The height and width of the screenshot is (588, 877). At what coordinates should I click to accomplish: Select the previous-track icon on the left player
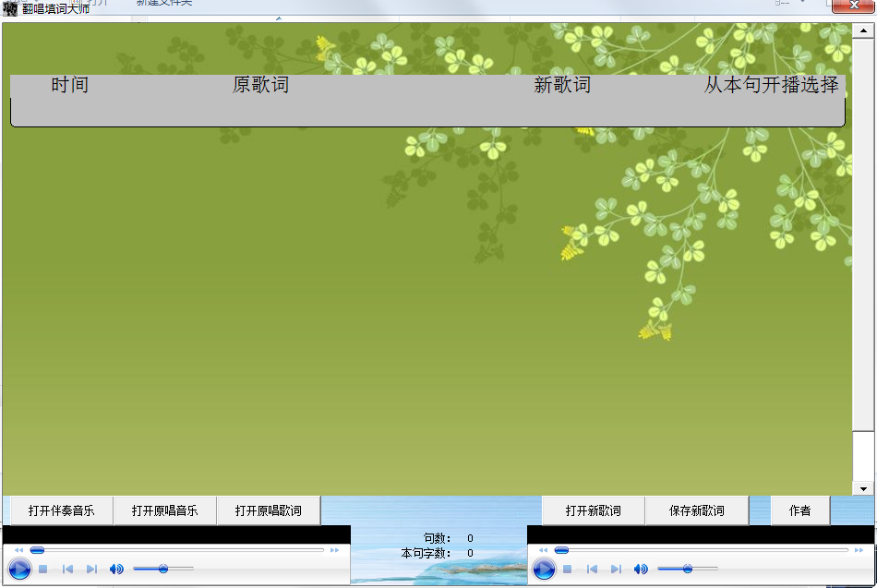click(68, 569)
